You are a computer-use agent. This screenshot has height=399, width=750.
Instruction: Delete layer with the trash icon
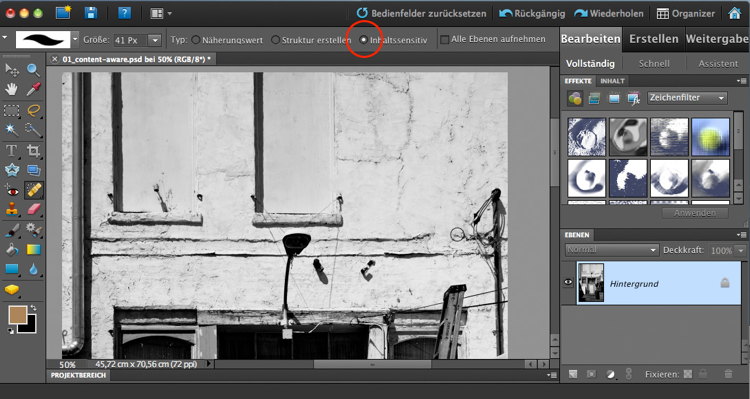click(x=728, y=374)
